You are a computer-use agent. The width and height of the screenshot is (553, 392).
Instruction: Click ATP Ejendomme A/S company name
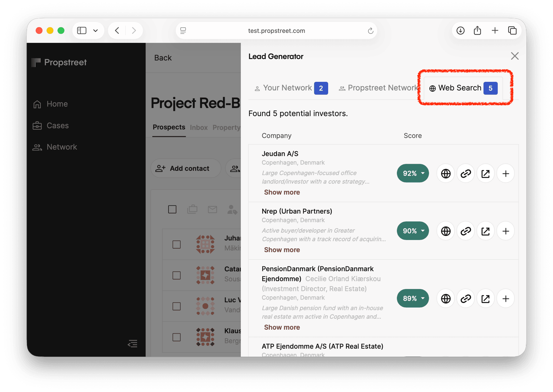click(322, 346)
